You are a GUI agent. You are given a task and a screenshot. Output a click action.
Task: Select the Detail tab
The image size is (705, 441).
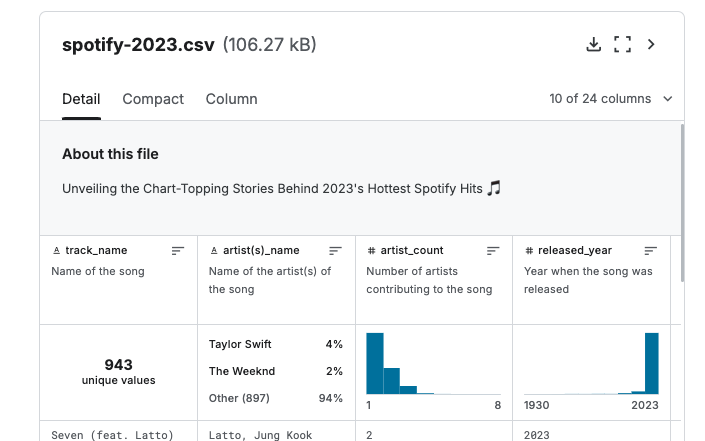(81, 99)
